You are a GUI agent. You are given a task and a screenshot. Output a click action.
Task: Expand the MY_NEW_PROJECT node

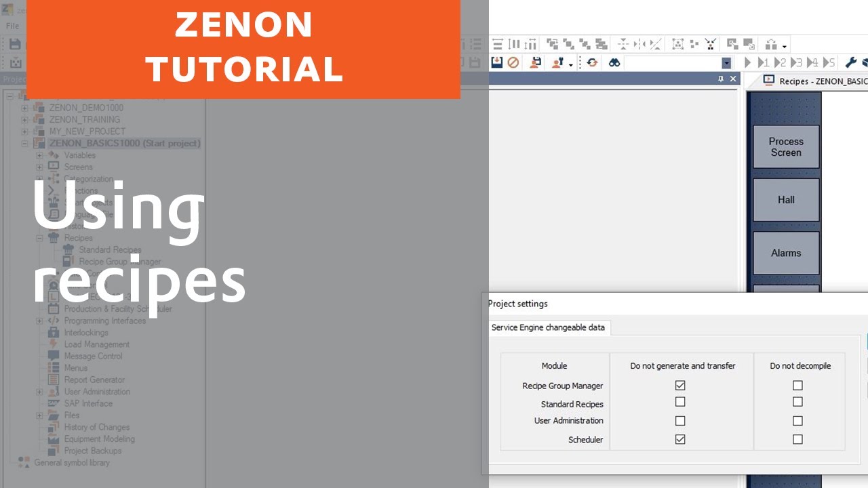click(x=25, y=131)
